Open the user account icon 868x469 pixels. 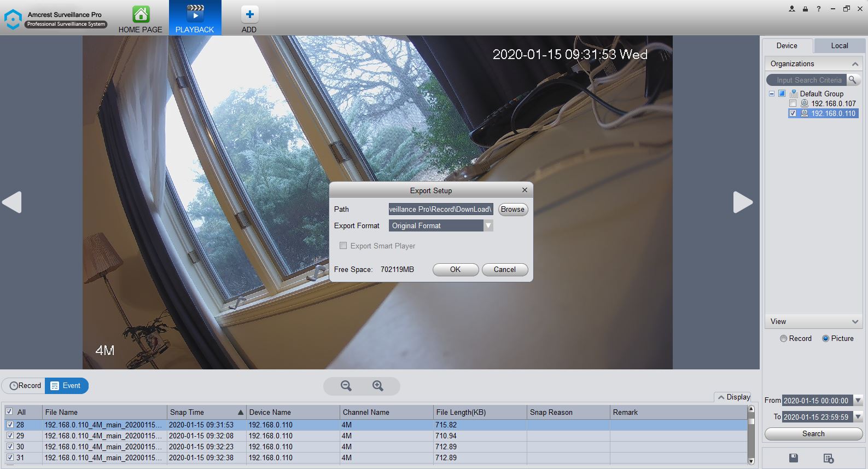click(791, 9)
